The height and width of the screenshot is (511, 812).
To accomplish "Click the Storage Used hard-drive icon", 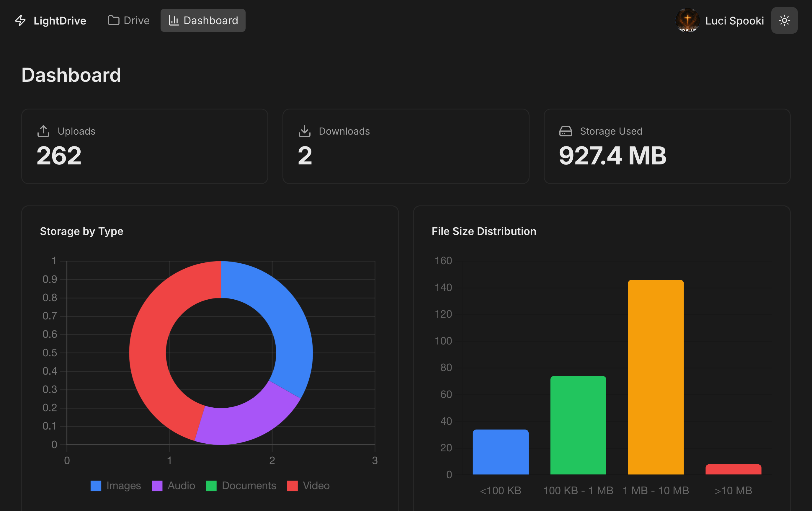I will [x=566, y=131].
